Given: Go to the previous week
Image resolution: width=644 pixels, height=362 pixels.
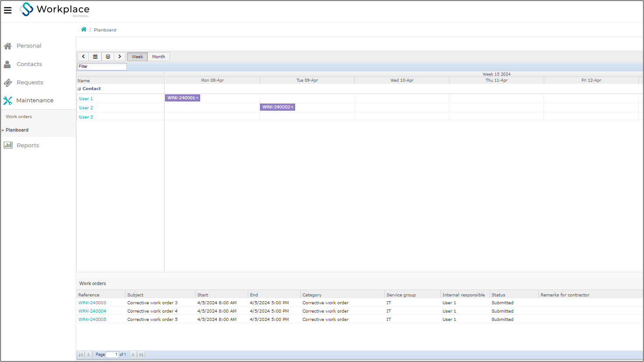Looking at the screenshot, I should pos(83,56).
